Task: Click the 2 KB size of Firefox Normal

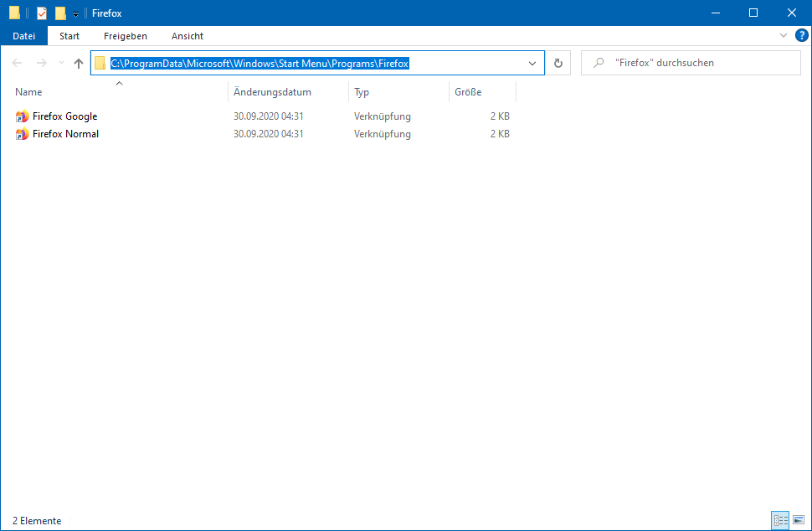Action: [x=500, y=134]
